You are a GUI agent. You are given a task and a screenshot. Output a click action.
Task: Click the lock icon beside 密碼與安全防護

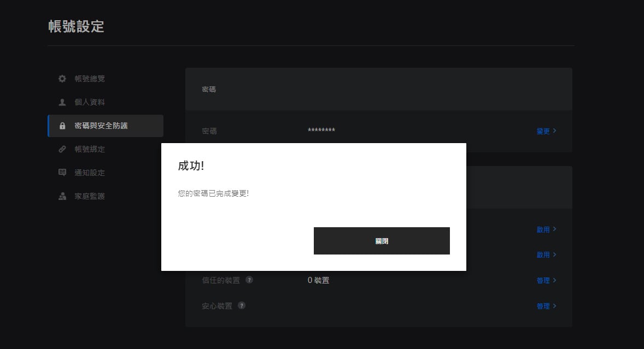coord(62,126)
